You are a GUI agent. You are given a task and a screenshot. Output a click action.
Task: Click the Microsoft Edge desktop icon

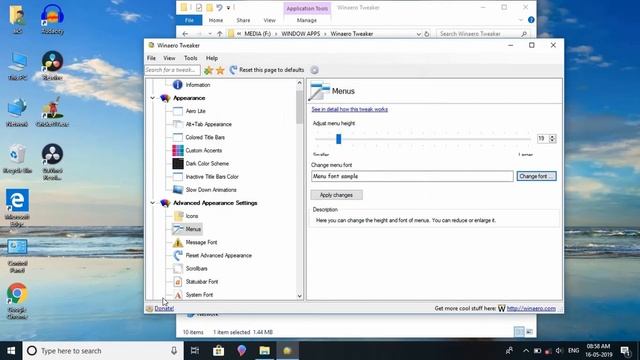tap(17, 208)
